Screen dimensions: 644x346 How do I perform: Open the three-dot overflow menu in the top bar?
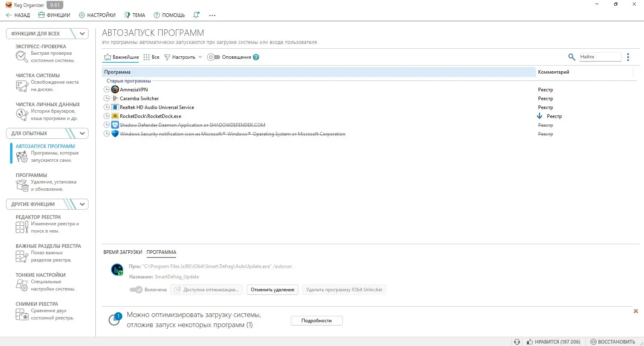tap(212, 15)
